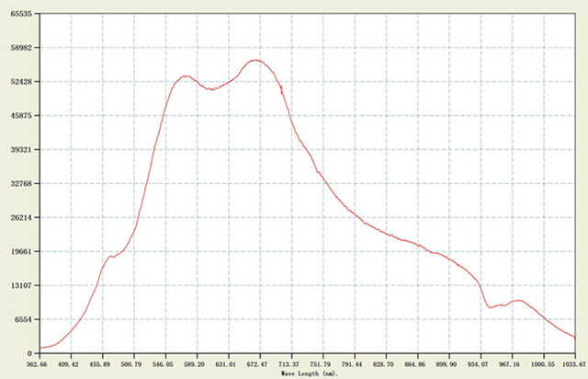Click the small curve shoulder near 460 nm
The width and height of the screenshot is (588, 379).
(111, 256)
